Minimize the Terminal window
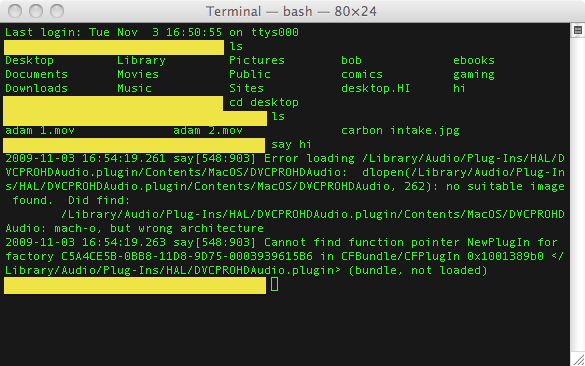This screenshot has width=585, height=366. coord(36,11)
